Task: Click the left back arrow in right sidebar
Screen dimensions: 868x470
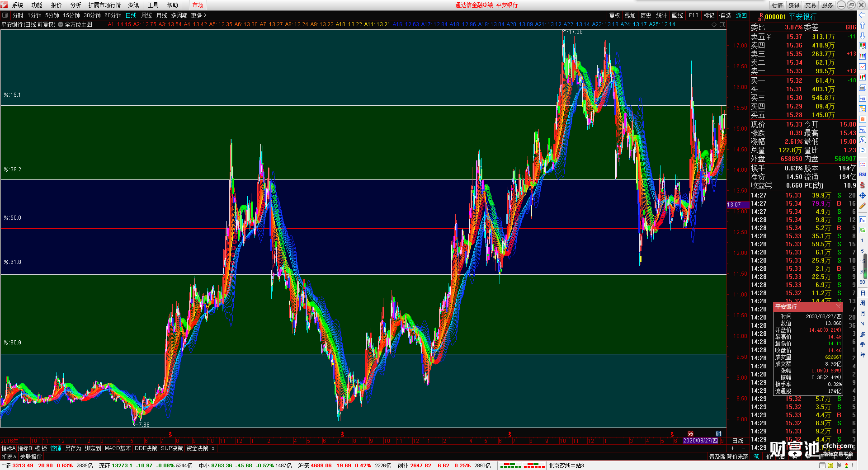Action: point(863,15)
